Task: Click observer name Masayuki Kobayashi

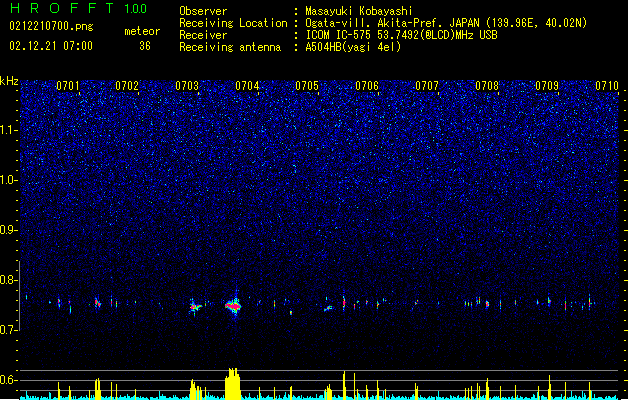Action: point(359,11)
